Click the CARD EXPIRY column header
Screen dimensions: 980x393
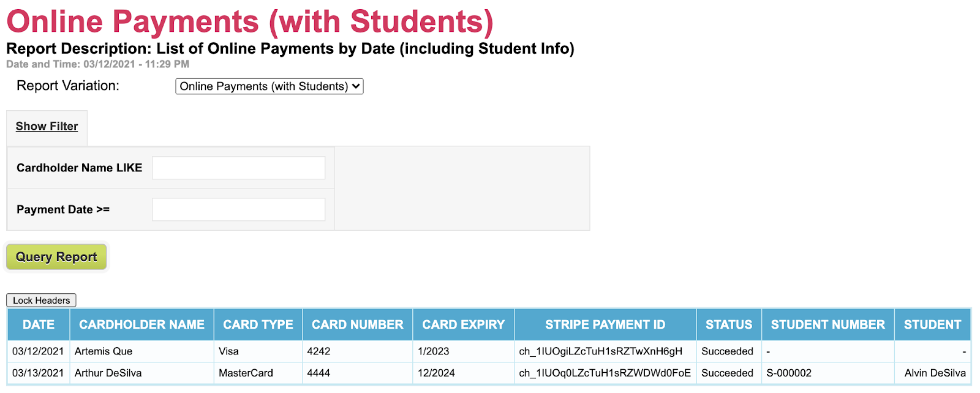tap(464, 324)
